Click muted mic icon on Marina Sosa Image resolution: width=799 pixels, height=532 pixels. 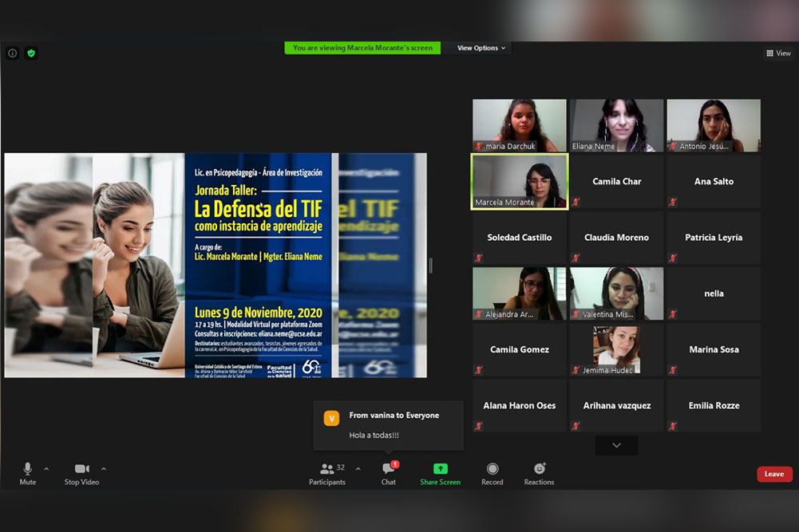click(673, 370)
